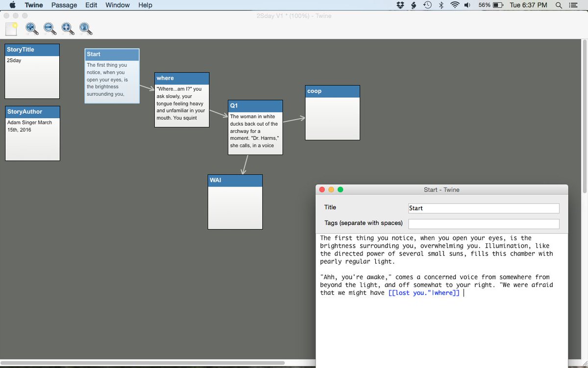Viewport: 588px width, 368px height.
Task: Open the Passage menu
Action: [64, 5]
